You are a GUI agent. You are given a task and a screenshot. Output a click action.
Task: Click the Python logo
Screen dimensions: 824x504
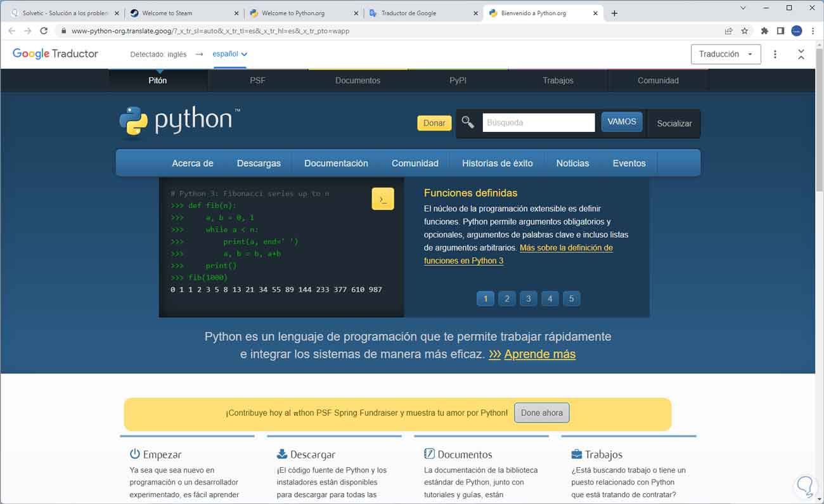coord(179,121)
